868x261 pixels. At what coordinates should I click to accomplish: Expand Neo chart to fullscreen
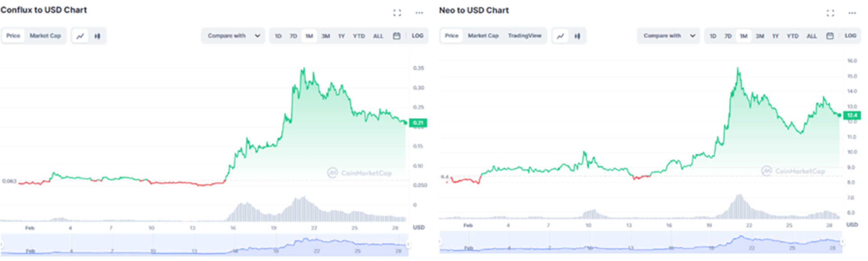830,13
